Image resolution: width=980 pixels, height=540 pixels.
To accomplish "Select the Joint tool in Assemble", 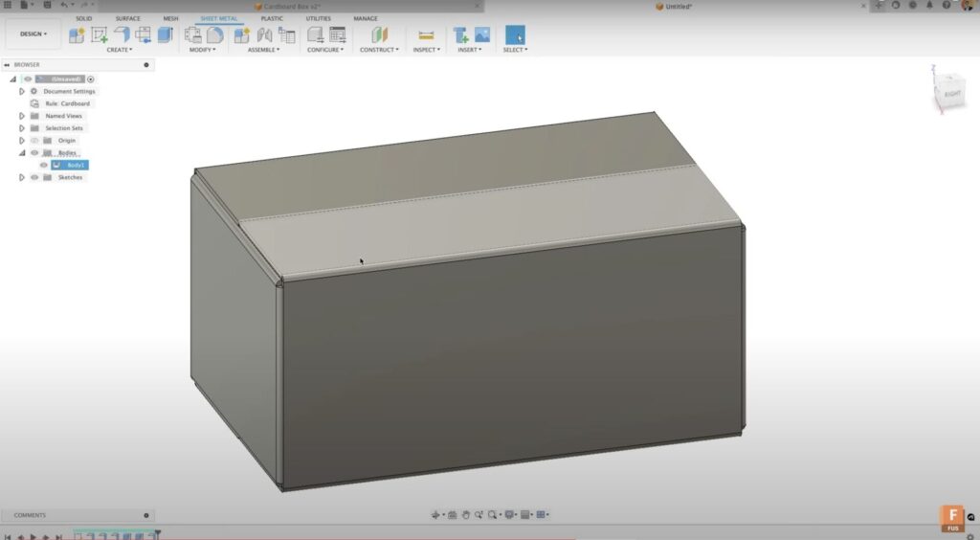I will click(264, 35).
